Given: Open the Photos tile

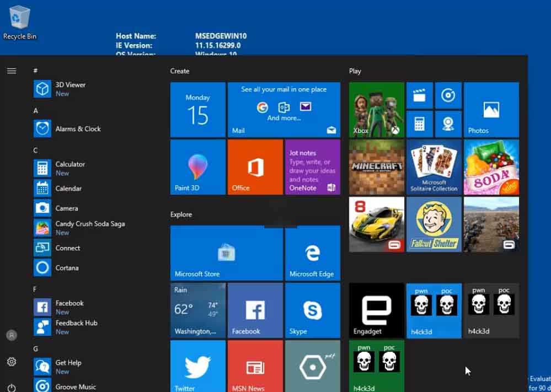Looking at the screenshot, I should click(491, 110).
